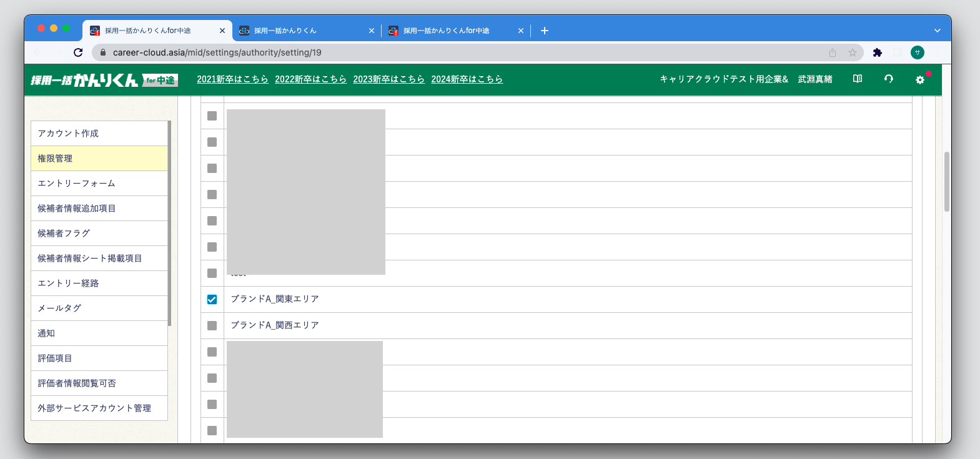This screenshot has height=459, width=980.
Task: Reload the page with the refresh icon
Action: pyautogui.click(x=78, y=52)
